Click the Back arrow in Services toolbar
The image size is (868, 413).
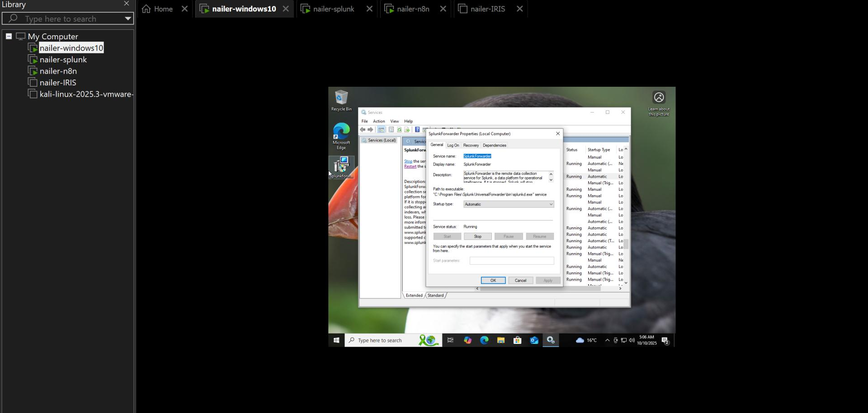(363, 130)
